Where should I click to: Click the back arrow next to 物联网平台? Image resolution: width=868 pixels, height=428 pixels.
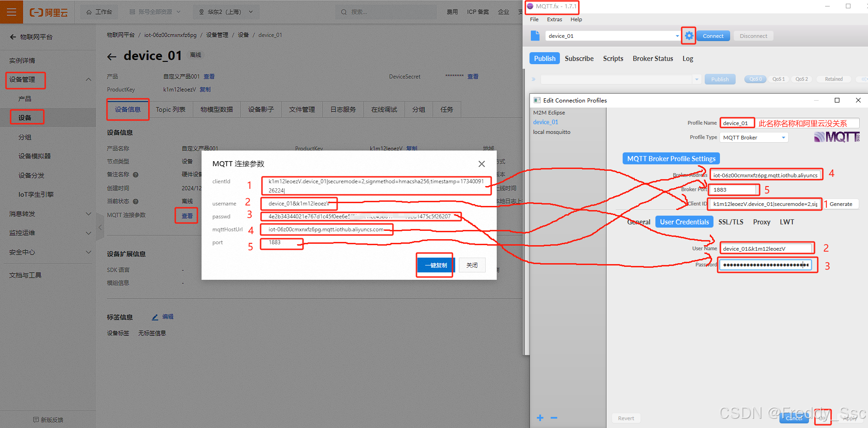click(x=13, y=37)
